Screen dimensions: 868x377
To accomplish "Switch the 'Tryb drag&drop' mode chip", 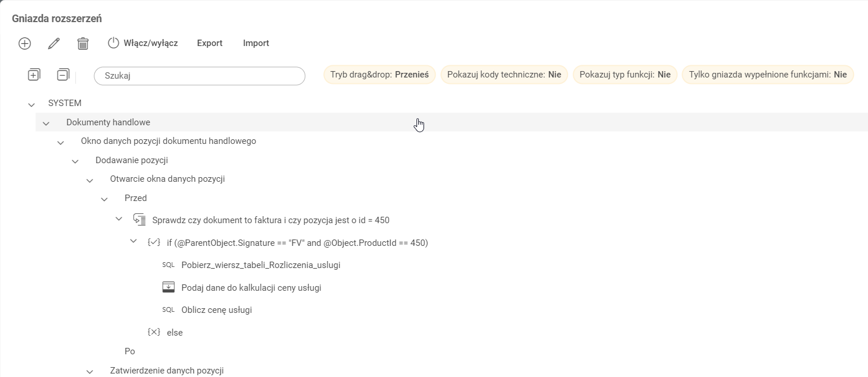I will pos(379,75).
